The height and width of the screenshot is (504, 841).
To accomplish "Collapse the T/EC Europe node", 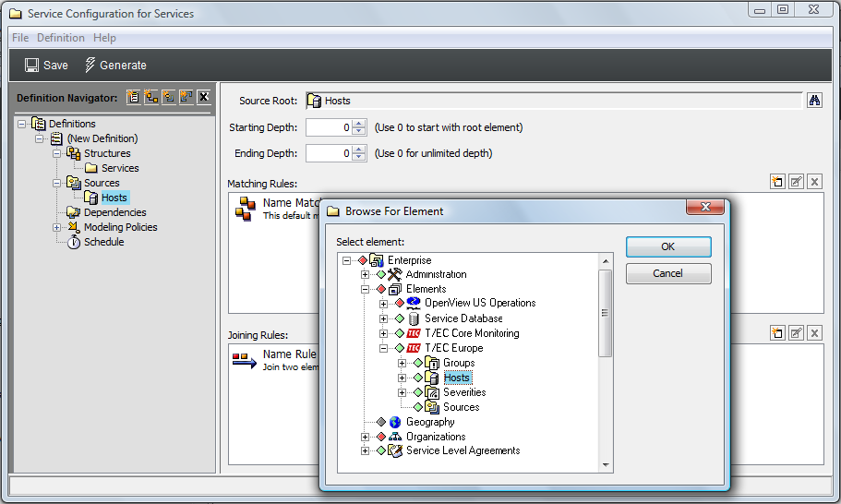I will click(x=383, y=348).
